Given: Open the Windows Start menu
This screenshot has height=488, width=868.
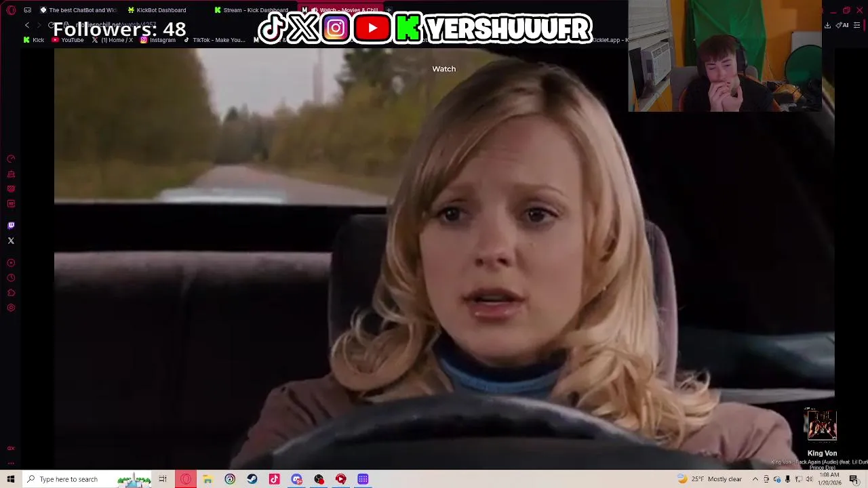Looking at the screenshot, I should pos(11,479).
